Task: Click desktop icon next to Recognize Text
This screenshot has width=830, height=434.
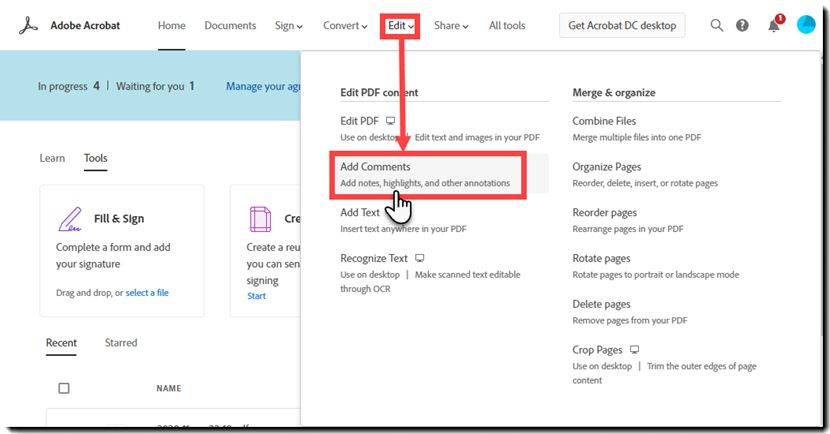Action: pos(420,258)
